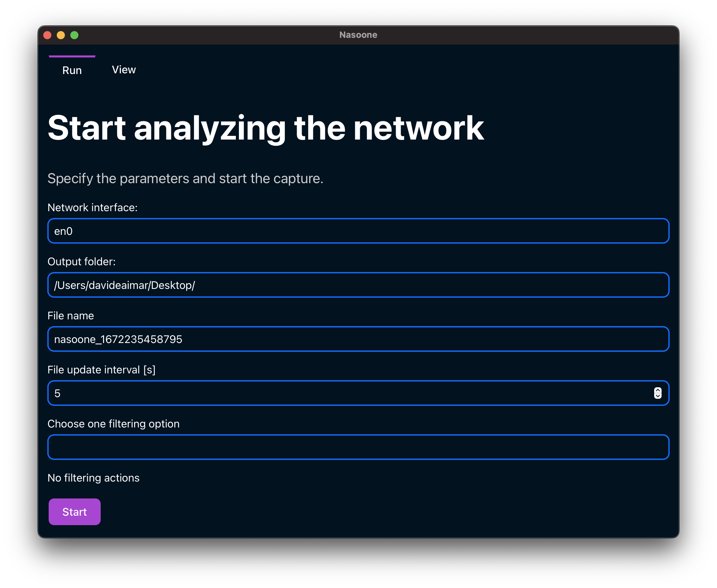The height and width of the screenshot is (588, 717).
Task: Click into the File name field
Action: [358, 339]
